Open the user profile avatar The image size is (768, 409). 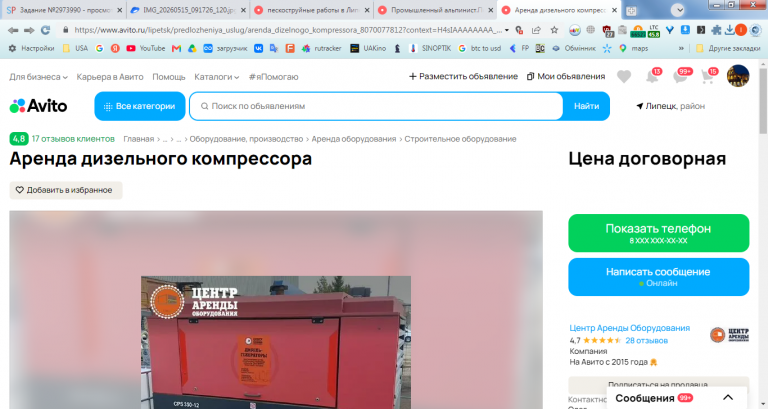point(738,76)
